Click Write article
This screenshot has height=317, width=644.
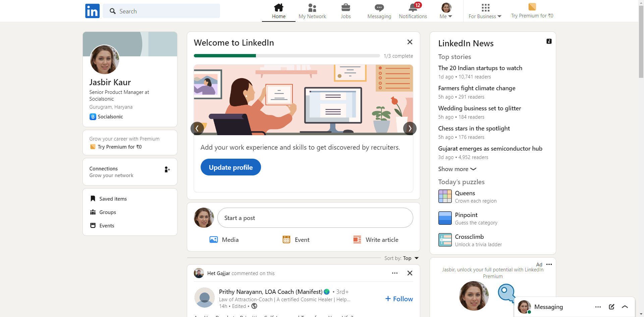click(x=376, y=240)
